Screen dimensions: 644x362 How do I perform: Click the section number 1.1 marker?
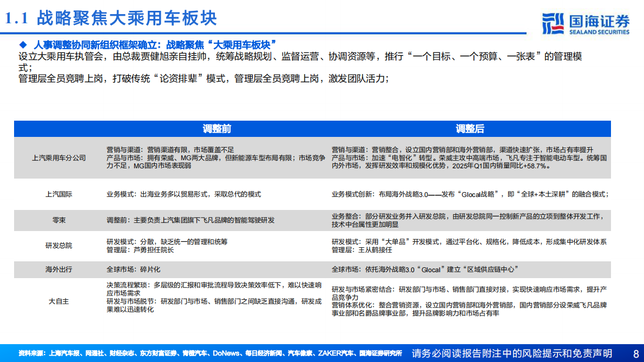16,17
